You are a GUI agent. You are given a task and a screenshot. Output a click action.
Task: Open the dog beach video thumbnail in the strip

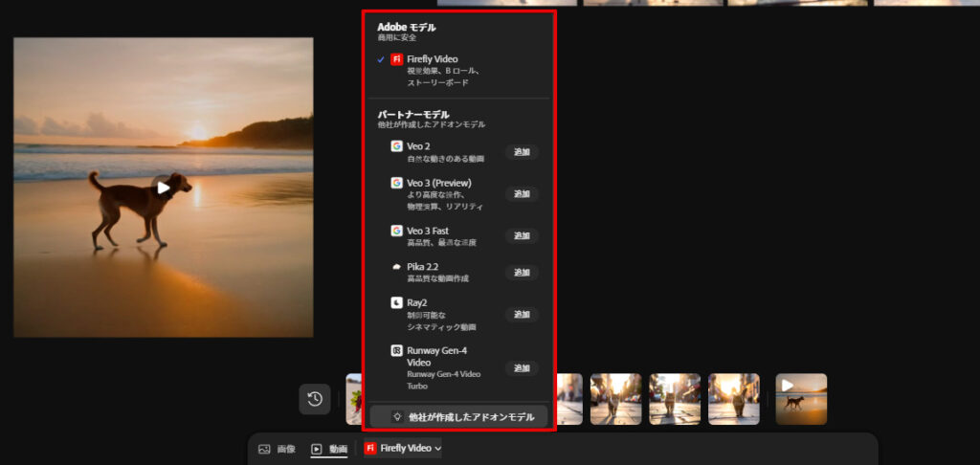[801, 399]
